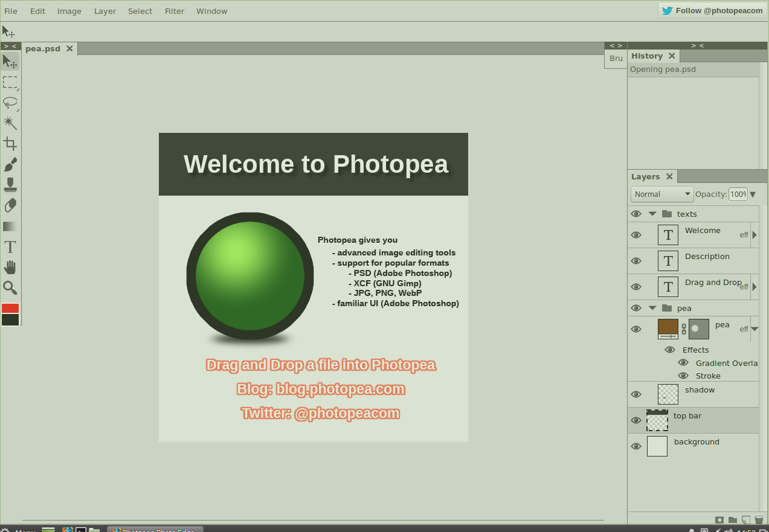Open the Normal blend mode dropdown

[662, 194]
